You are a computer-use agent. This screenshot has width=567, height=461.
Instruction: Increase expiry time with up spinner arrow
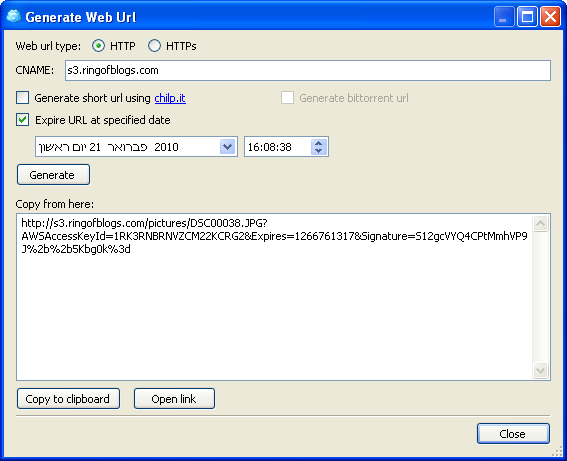[318, 143]
